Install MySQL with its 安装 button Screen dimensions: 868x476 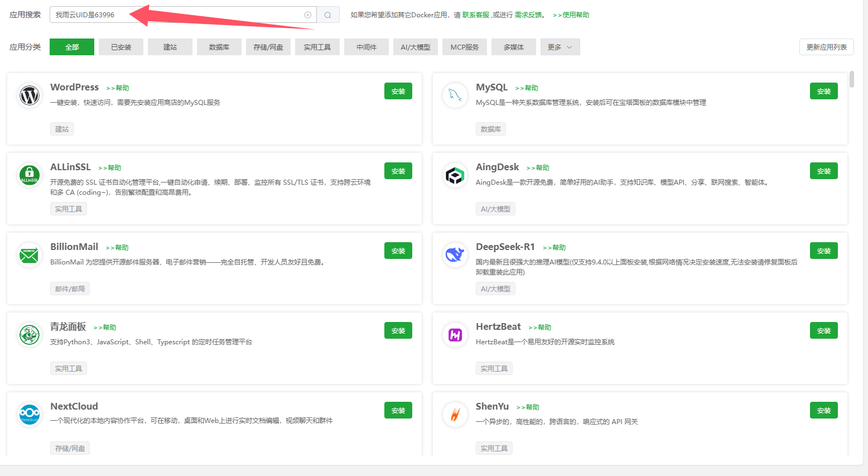coord(824,91)
